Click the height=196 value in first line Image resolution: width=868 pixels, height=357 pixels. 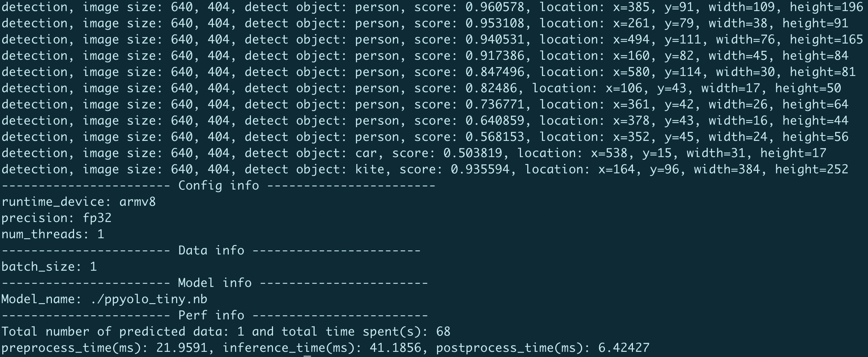[x=826, y=7]
